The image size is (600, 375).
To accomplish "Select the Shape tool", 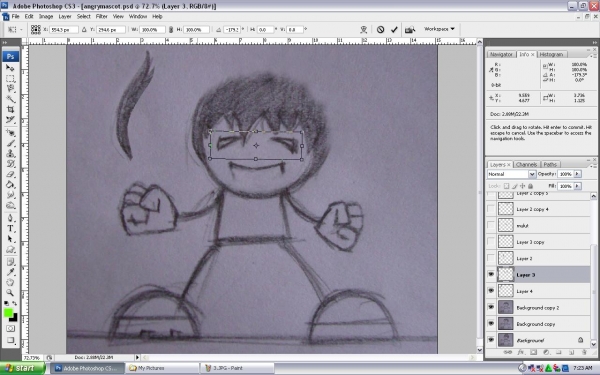I will point(10,249).
